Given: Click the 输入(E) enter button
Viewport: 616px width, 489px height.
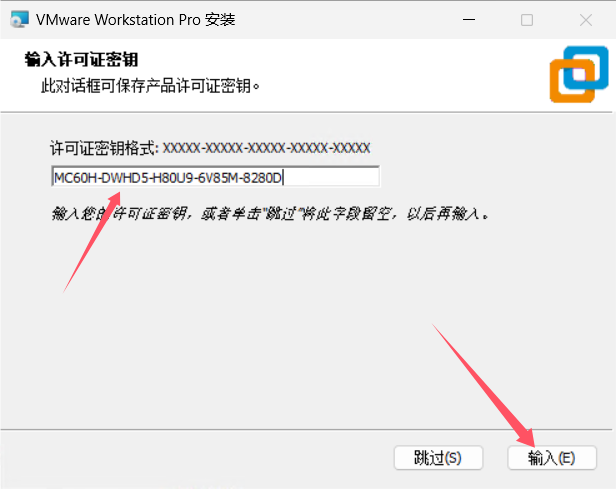Looking at the screenshot, I should (552, 458).
